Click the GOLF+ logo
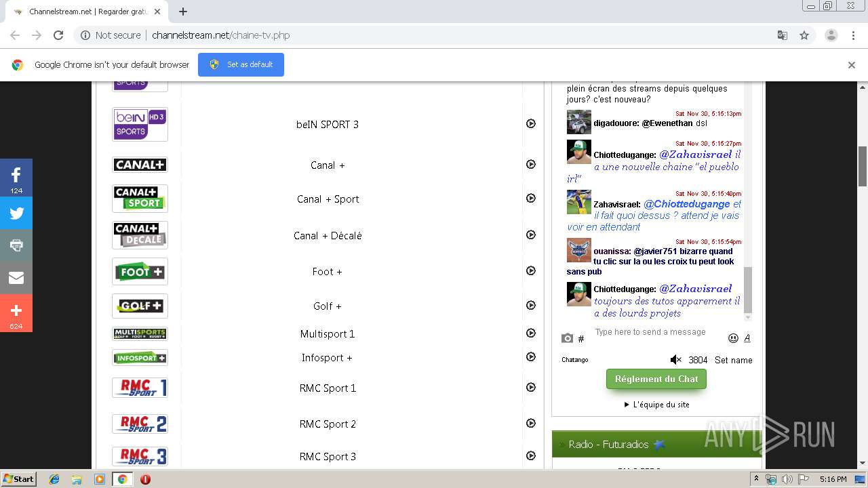This screenshot has width=868, height=488. click(140, 306)
